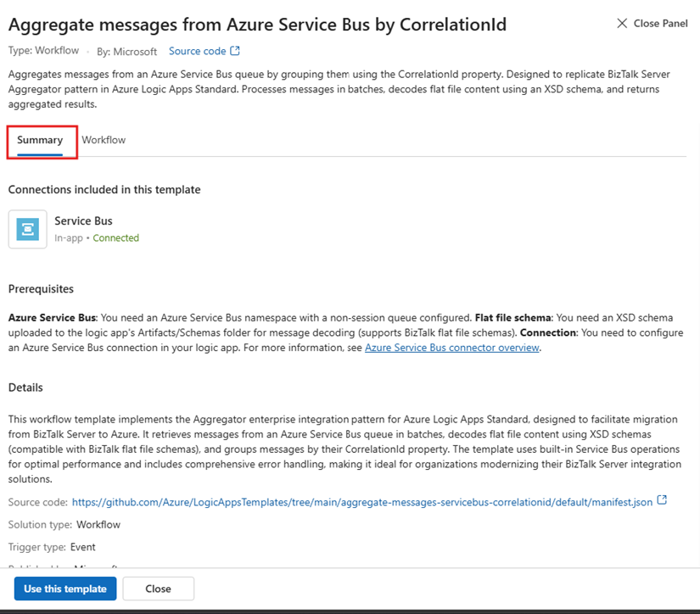Screen dimensions: 700x614
Task: Click the green Connected status text
Action: 115,238
